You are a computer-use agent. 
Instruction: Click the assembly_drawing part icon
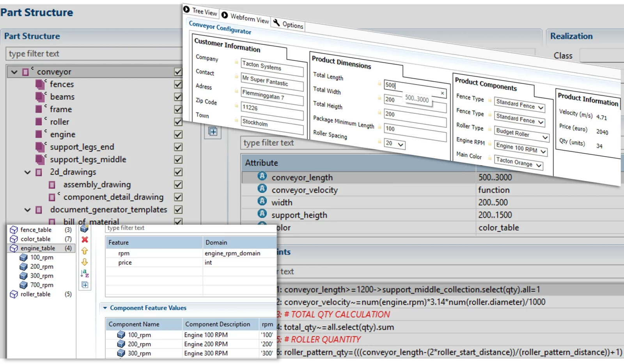[x=52, y=185]
